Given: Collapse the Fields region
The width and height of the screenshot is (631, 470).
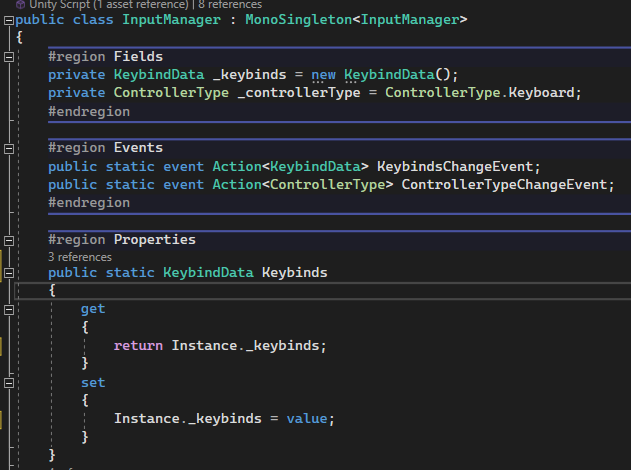Looking at the screenshot, I should [9, 57].
